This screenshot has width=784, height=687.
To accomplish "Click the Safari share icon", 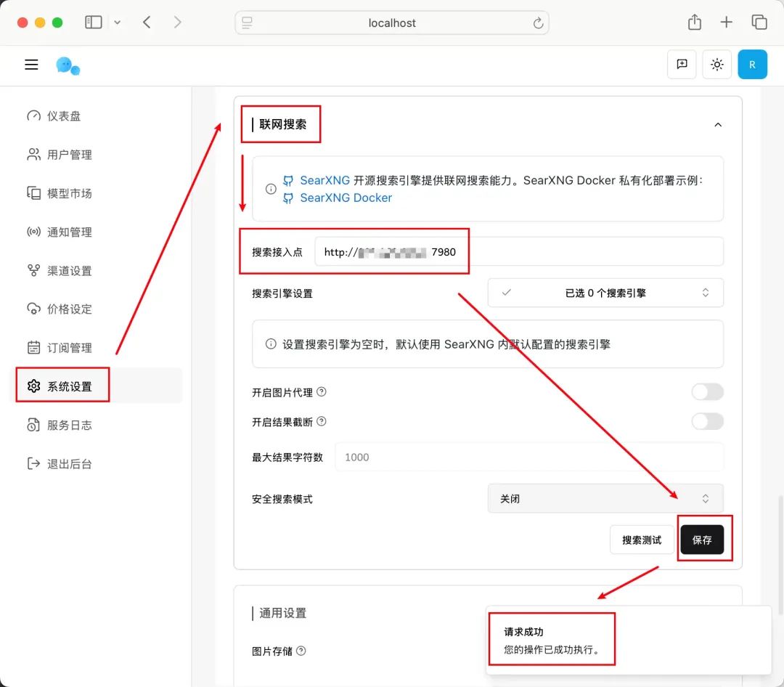I will [x=695, y=23].
